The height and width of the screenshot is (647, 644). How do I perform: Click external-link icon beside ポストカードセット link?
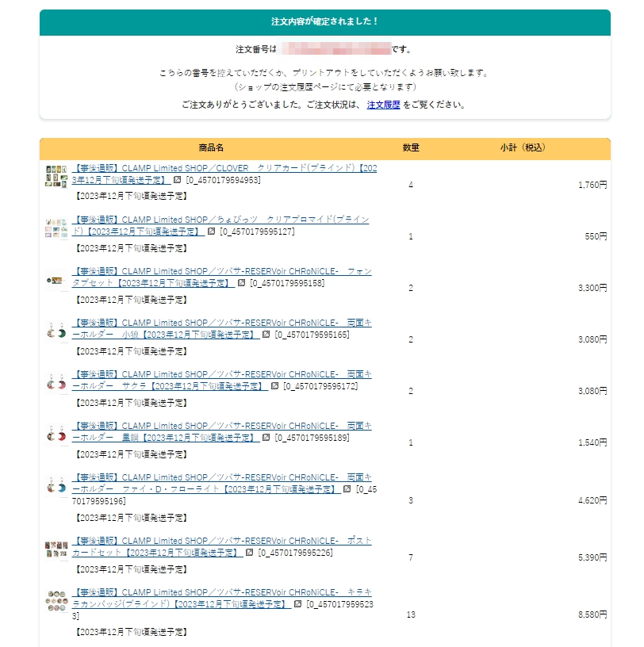point(249,553)
